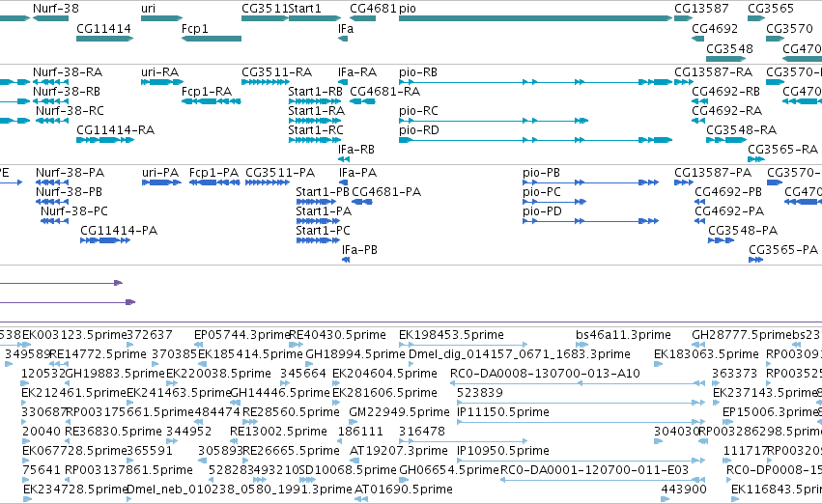This screenshot has height=504, width=822.
Task: Open transcript CG3565-RA
Action: 782,150
